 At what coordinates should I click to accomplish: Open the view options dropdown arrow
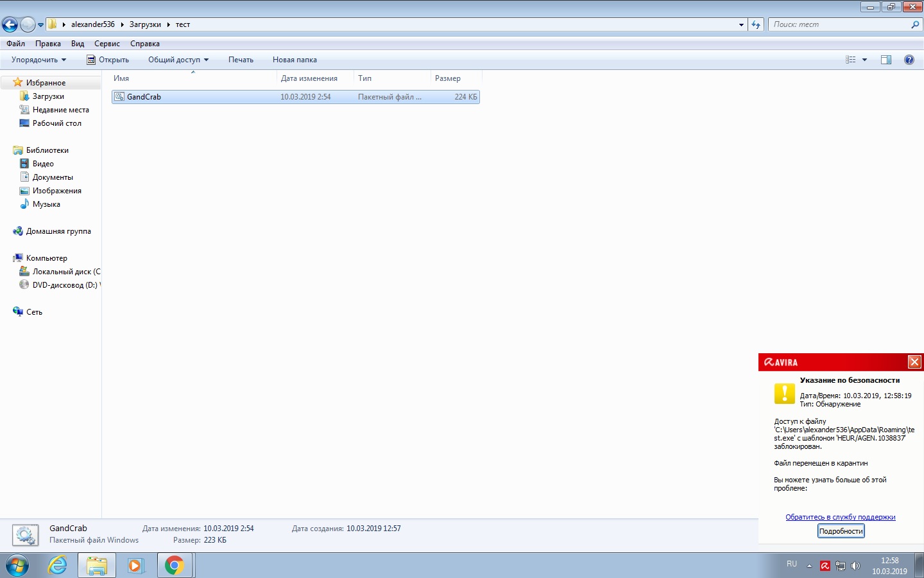pos(864,60)
